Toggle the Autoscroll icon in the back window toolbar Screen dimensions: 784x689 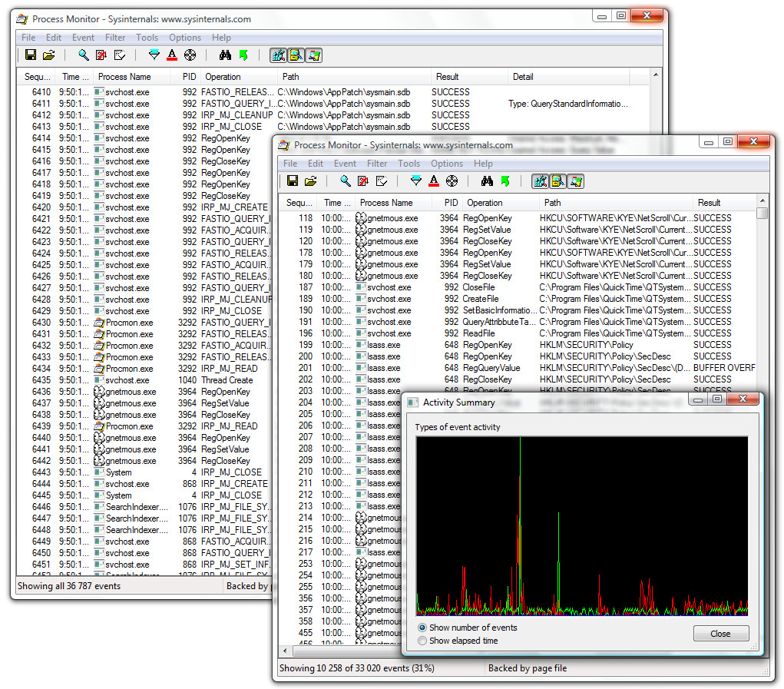(101, 55)
